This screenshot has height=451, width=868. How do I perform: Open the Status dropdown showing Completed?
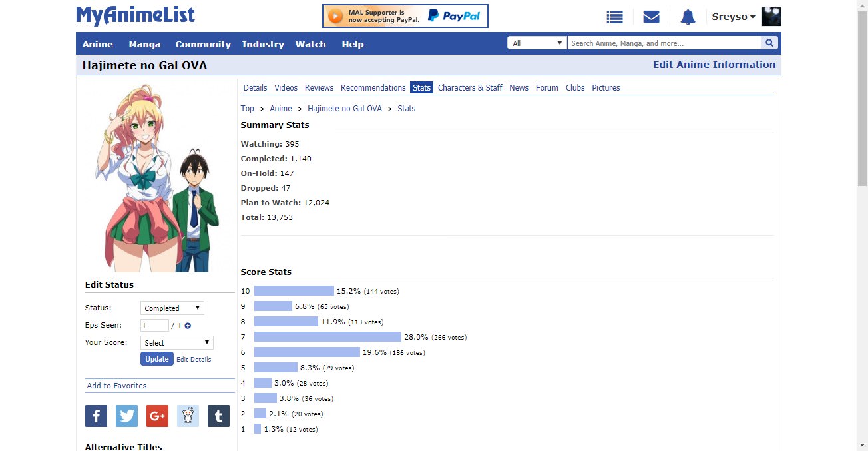tap(172, 308)
